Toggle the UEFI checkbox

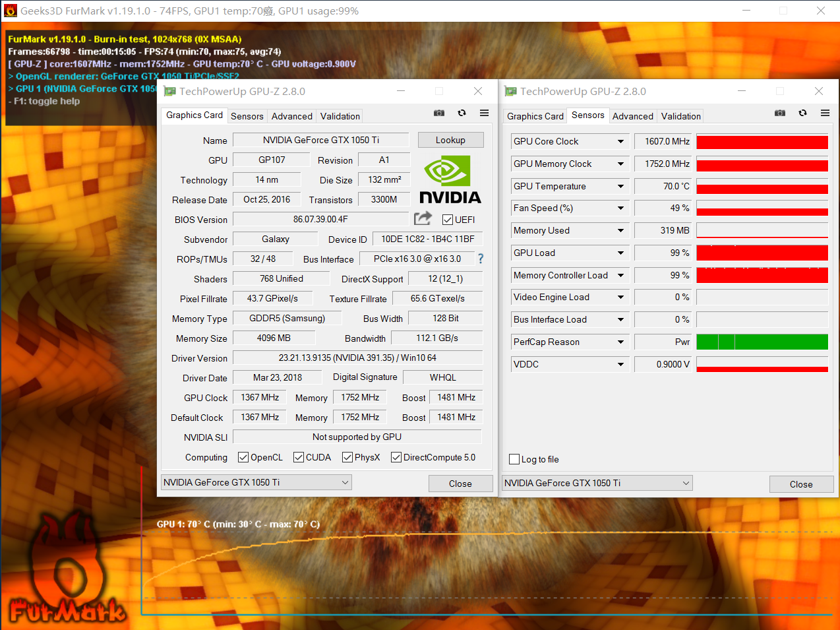tap(448, 220)
